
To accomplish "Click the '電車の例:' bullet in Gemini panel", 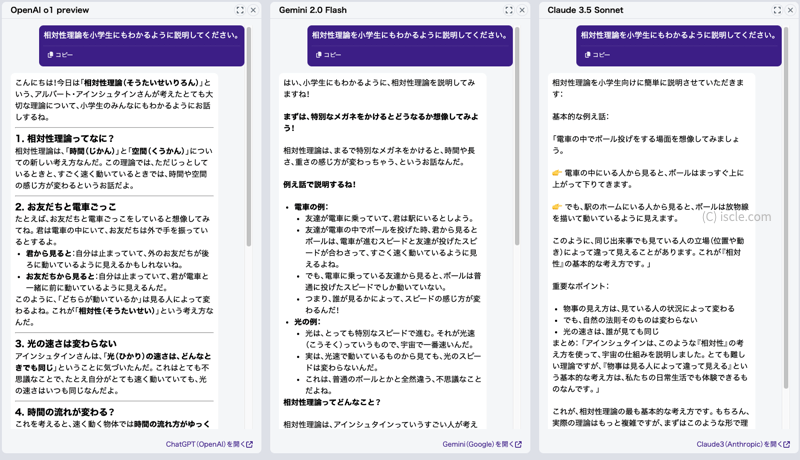I will coord(311,207).
